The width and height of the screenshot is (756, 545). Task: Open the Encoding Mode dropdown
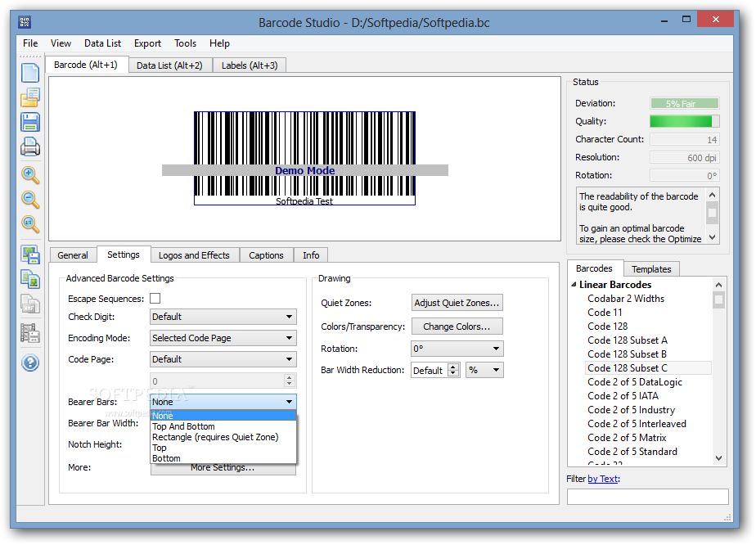[x=223, y=338]
